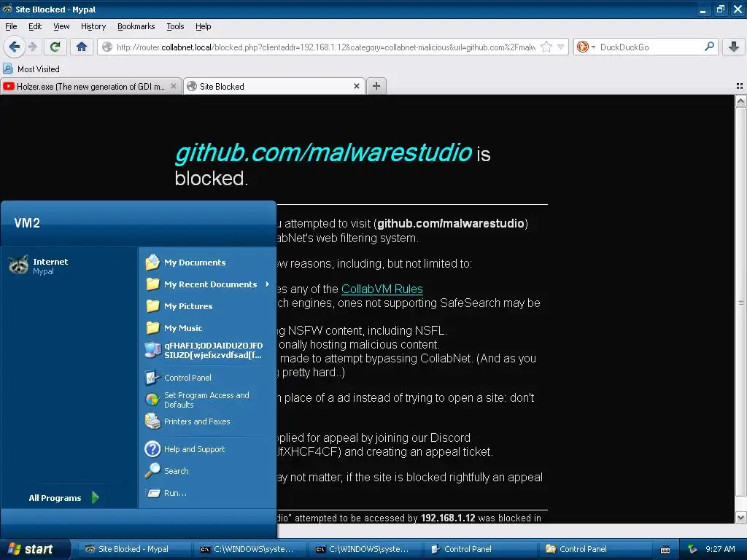Open Control Panel from Start menu
Viewport: 747px width, 560px height.
click(x=207, y=378)
